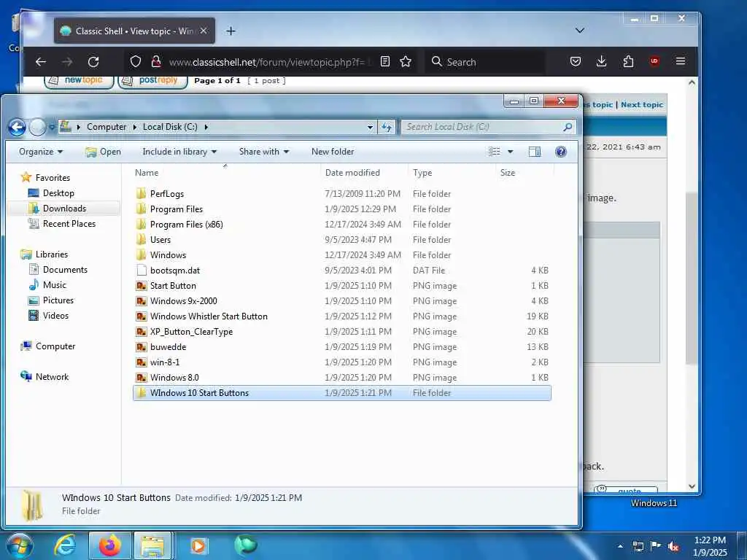747x560 pixels.
Task: Click the New folder button
Action: pos(333,152)
